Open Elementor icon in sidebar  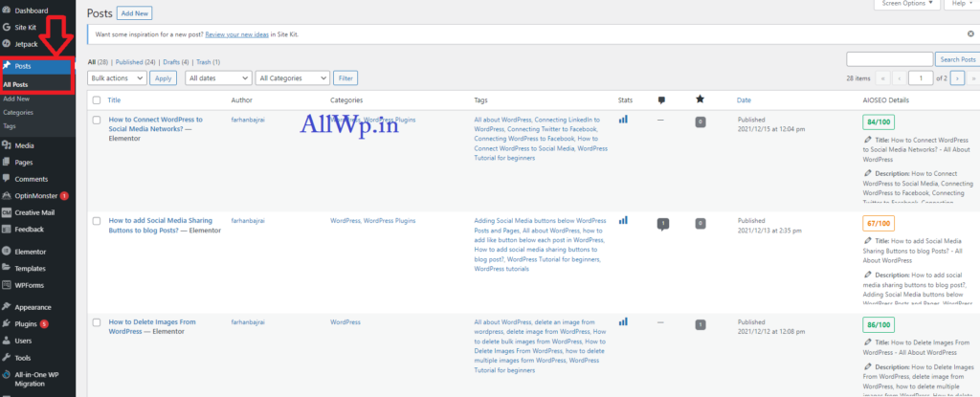7,252
